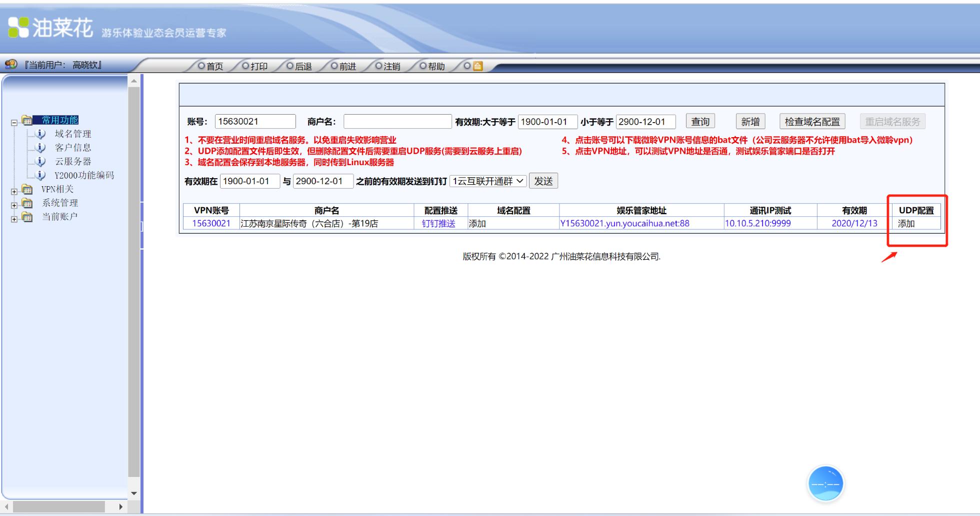Open the 1云互联开通群 dropdown

click(488, 181)
